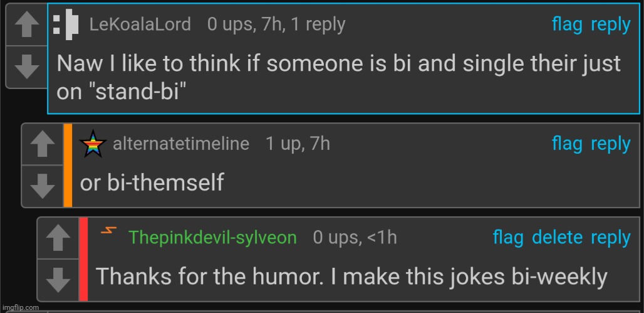Upvote Thepinkdevil-sylveon's comment

[58, 238]
